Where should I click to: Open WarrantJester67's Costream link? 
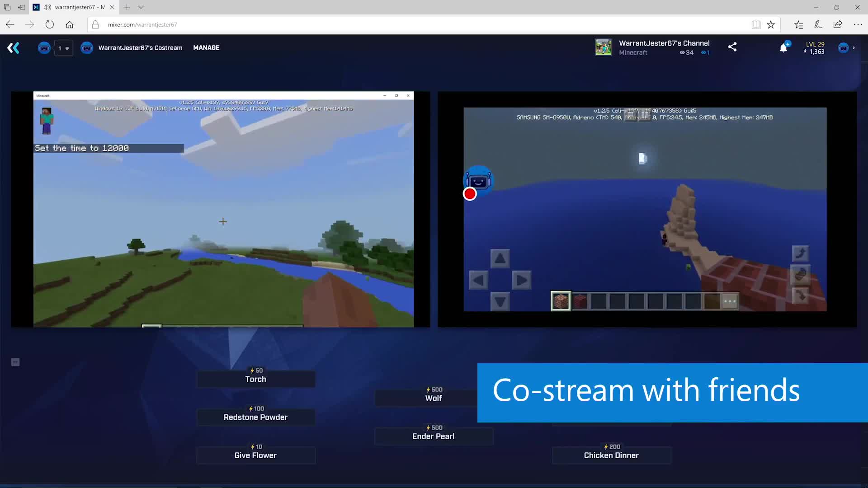pyautogui.click(x=140, y=48)
